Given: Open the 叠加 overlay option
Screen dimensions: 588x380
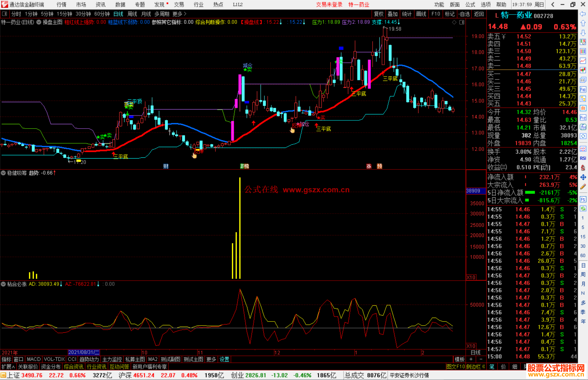Looking at the screenshot, I should pyautogui.click(x=393, y=14).
